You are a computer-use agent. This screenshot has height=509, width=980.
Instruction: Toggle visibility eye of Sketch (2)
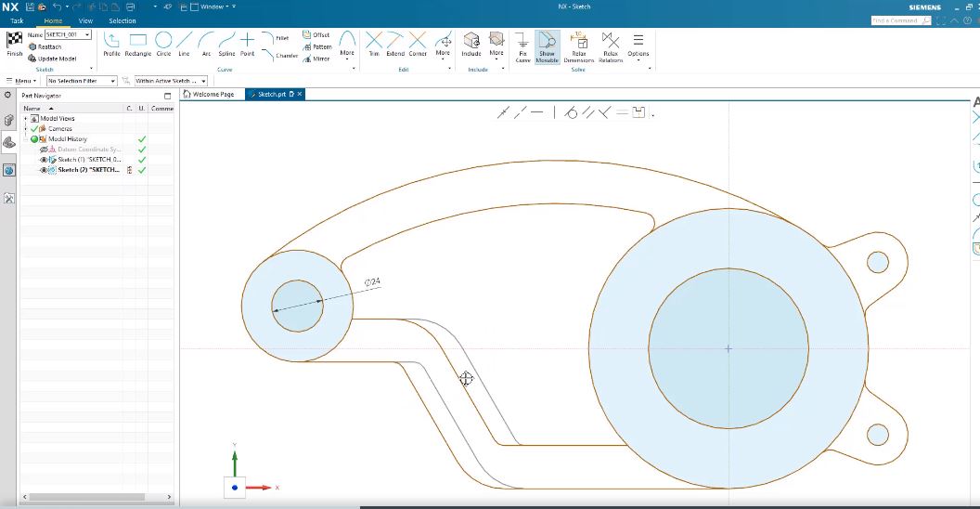pyautogui.click(x=44, y=170)
